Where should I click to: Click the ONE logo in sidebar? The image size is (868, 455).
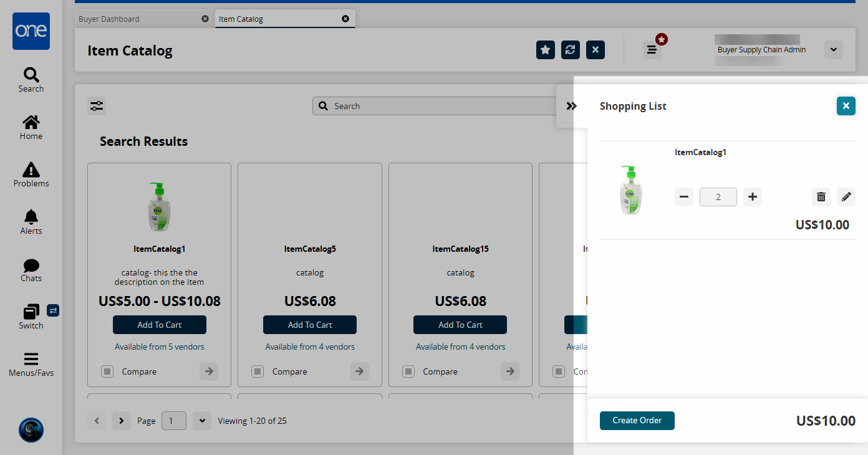point(31,31)
